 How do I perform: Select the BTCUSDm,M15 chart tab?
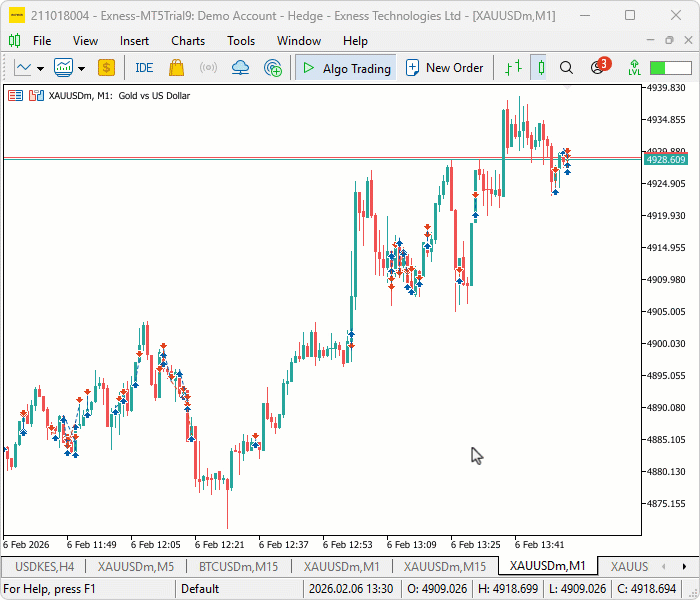tap(238, 567)
